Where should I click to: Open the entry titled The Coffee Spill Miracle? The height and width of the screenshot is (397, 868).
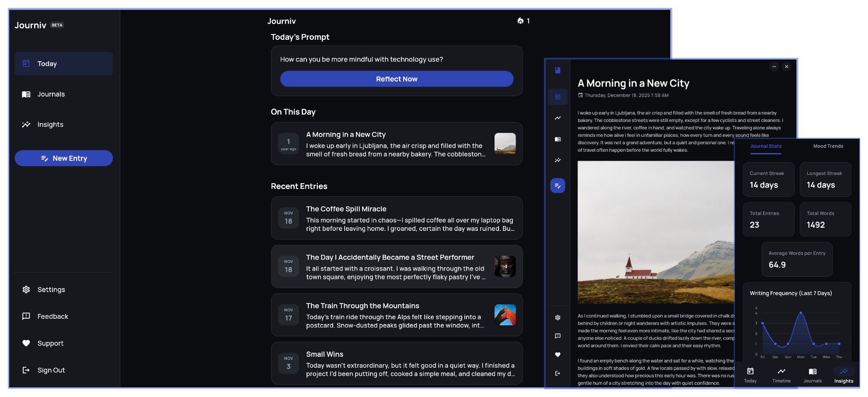point(396,218)
